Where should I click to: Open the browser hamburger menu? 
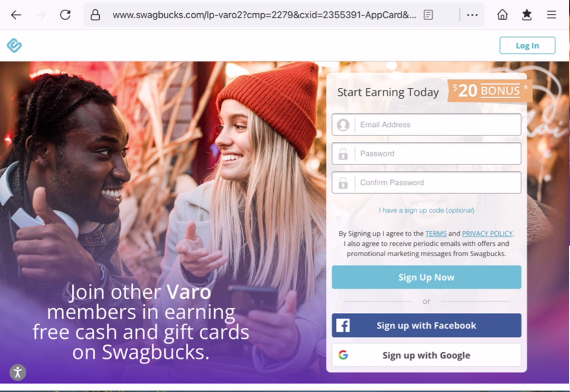[552, 15]
